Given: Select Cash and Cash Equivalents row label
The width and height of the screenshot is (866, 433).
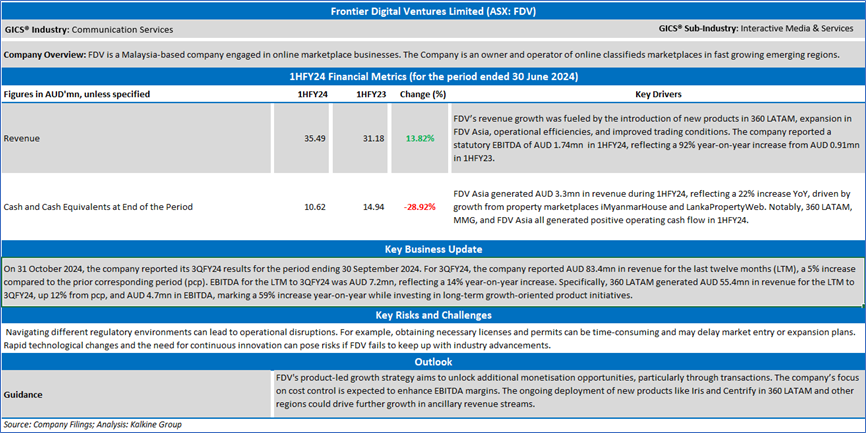Looking at the screenshot, I should (x=97, y=207).
